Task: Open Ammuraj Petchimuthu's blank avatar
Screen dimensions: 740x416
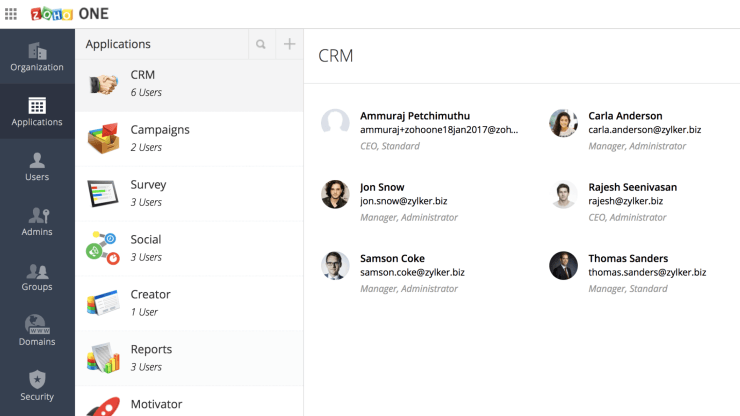Action: [335, 123]
